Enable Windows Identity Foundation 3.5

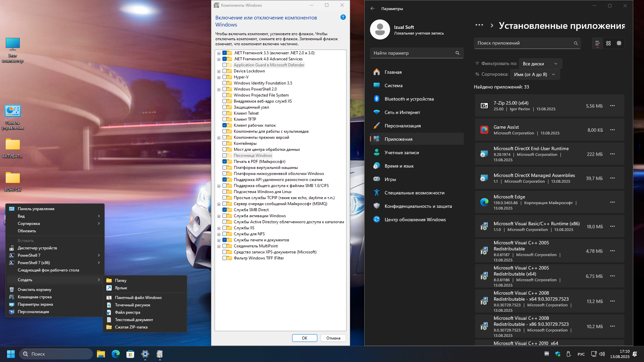tap(224, 83)
